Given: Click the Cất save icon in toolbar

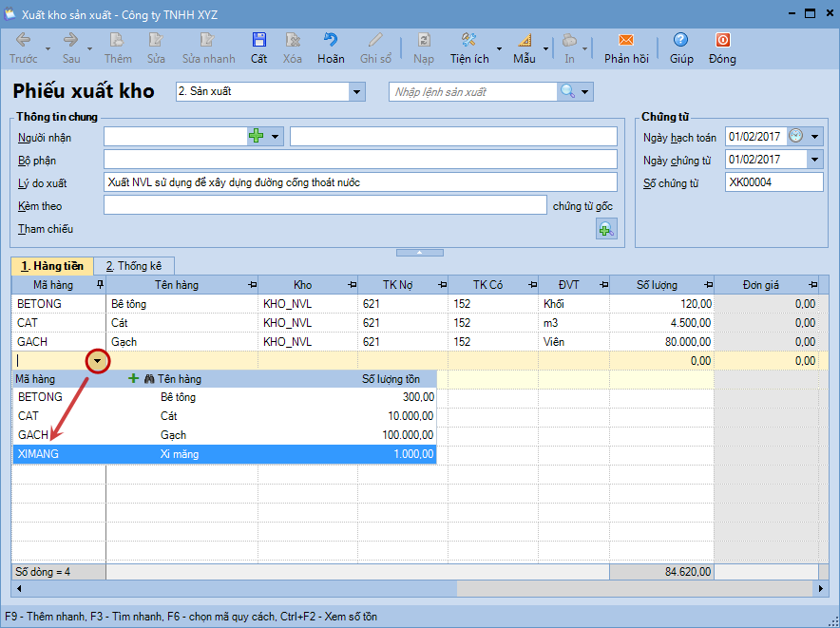Looking at the screenshot, I should pyautogui.click(x=258, y=41).
